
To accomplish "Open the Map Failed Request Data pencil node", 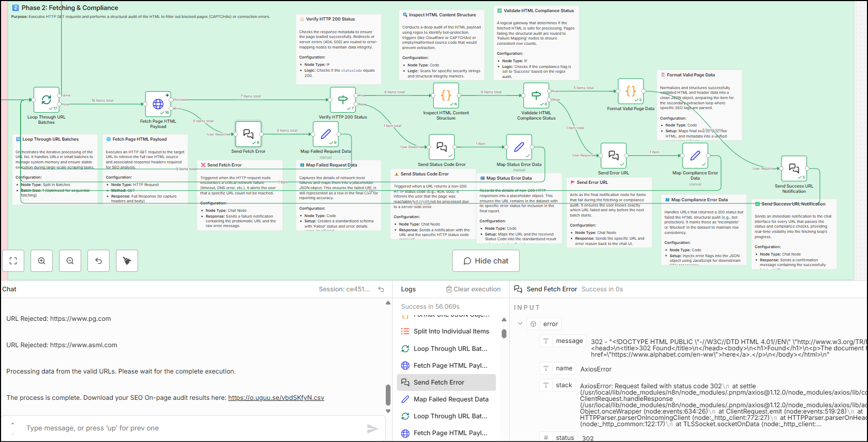I will click(326, 134).
